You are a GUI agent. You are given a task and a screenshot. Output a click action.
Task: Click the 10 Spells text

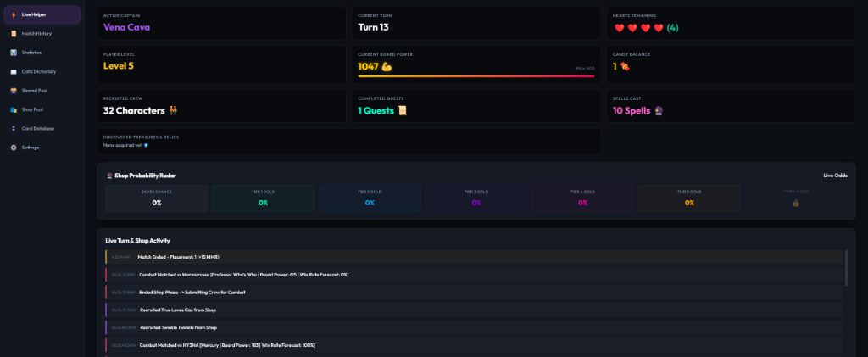[x=631, y=111]
